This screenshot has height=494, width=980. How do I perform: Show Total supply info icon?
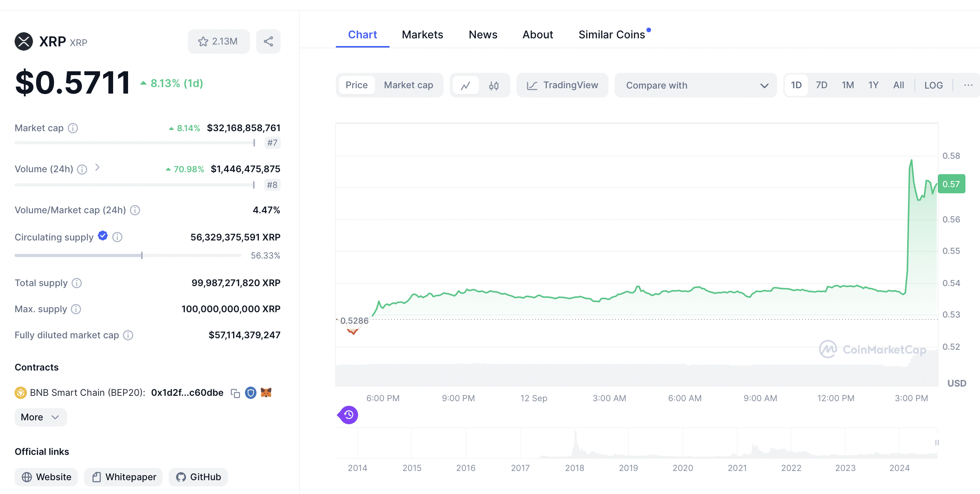[x=77, y=283]
